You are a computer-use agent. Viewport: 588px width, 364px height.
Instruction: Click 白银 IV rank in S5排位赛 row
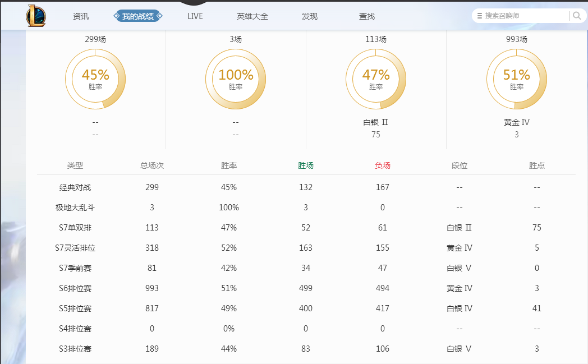click(460, 308)
